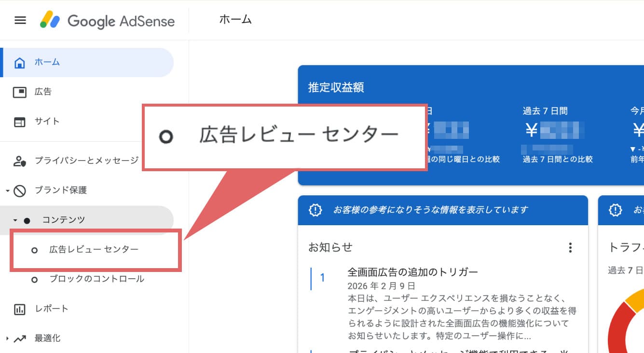Collapse the ブランド保護 section
644x353 pixels.
(6, 190)
